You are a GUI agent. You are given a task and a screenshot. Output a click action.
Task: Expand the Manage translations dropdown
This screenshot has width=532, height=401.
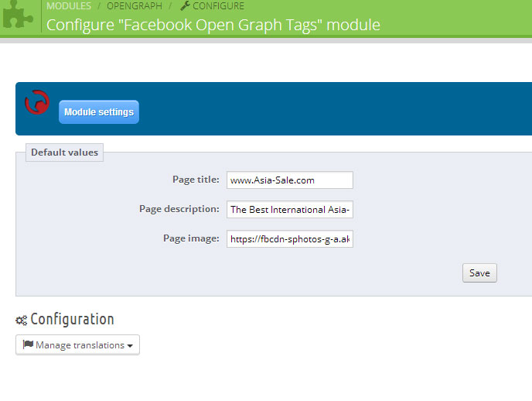(77, 345)
